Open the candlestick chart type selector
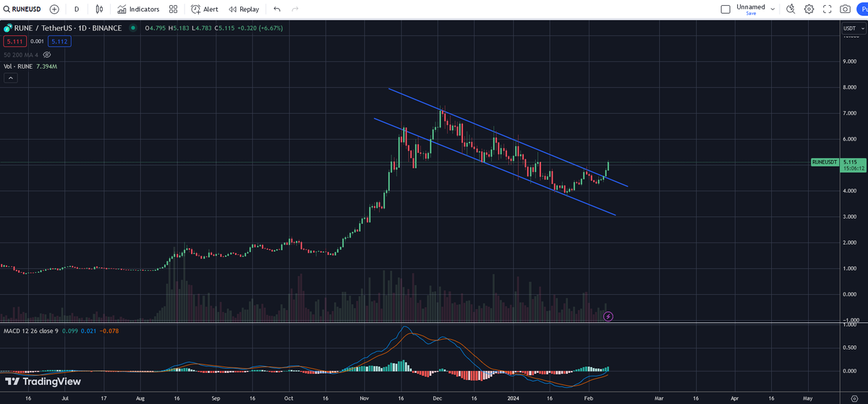The height and width of the screenshot is (404, 868). click(x=101, y=9)
